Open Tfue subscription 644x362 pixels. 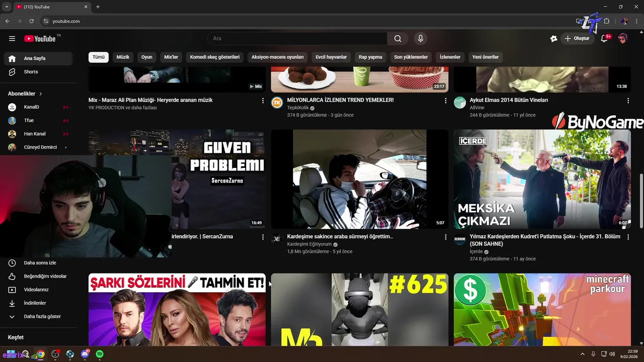click(38, 121)
